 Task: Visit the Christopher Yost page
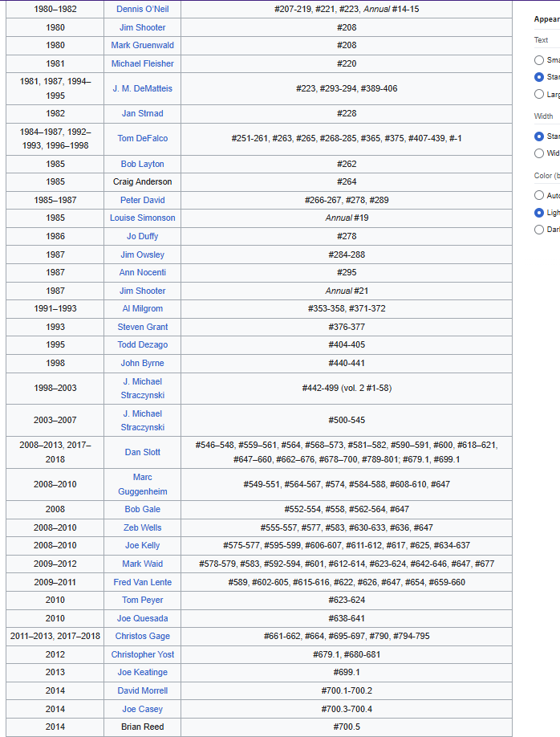click(x=142, y=654)
